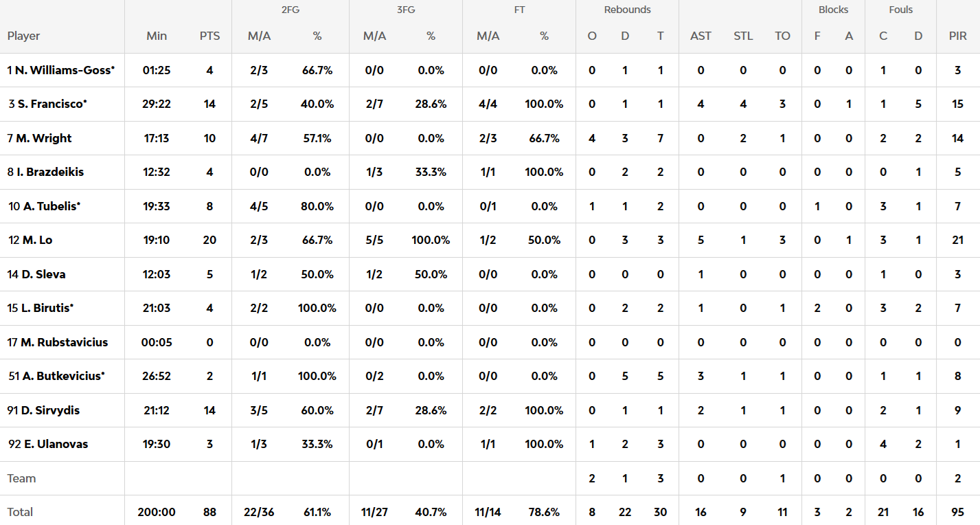Click L. Birutis player name
This screenshot has height=525, width=980.
(x=45, y=309)
